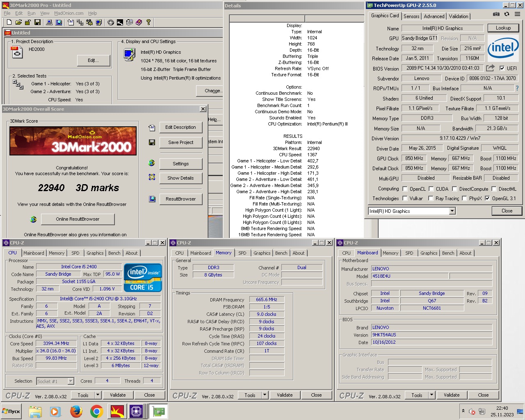Click the project description clipboard toolbar icon
Screen dimensions: 525x420
[71, 22]
